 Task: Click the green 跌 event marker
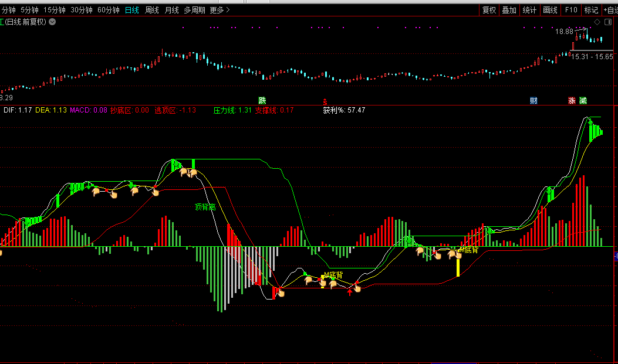(262, 101)
